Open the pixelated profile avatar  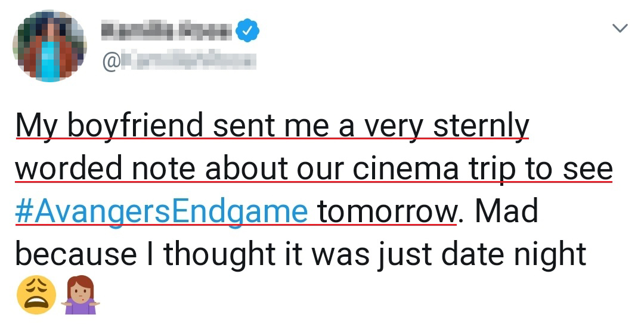[x=50, y=46]
